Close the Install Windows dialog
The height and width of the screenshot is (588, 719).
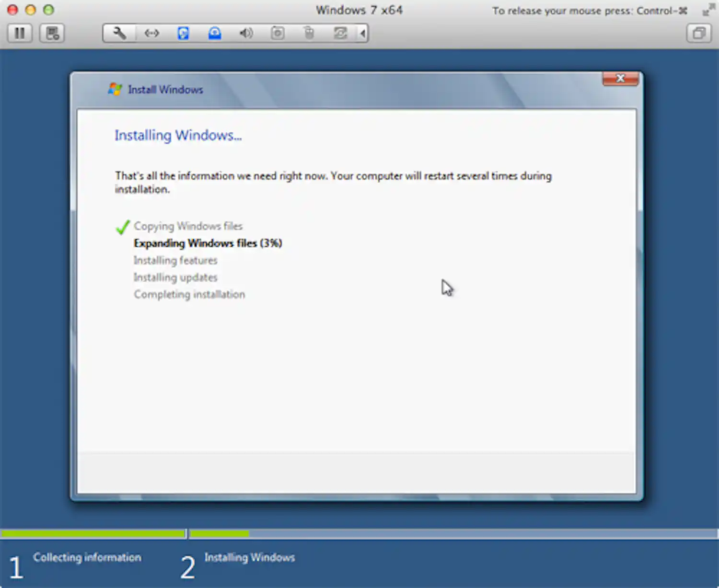[620, 78]
